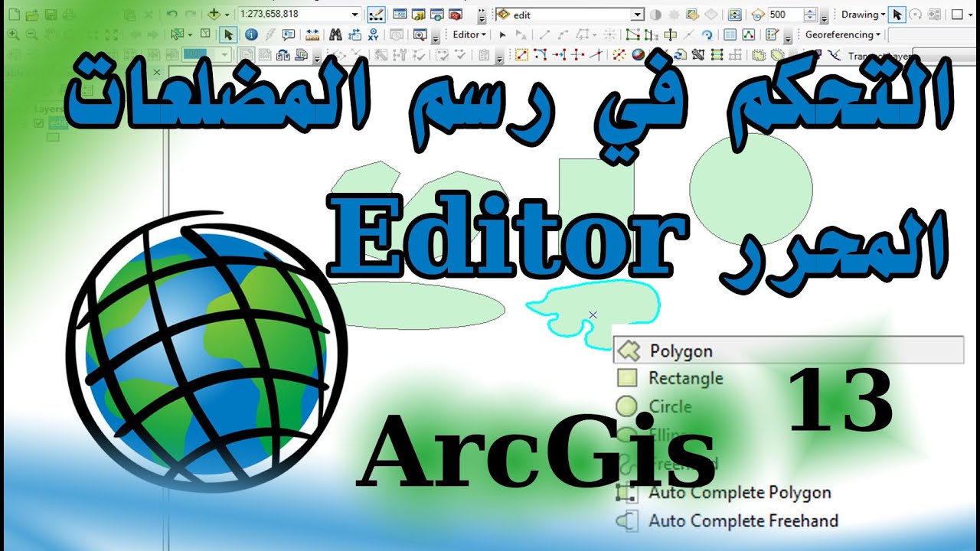This screenshot has height=551, width=980.
Task: Select the Zoom Out tool
Action: pyautogui.click(x=31, y=34)
